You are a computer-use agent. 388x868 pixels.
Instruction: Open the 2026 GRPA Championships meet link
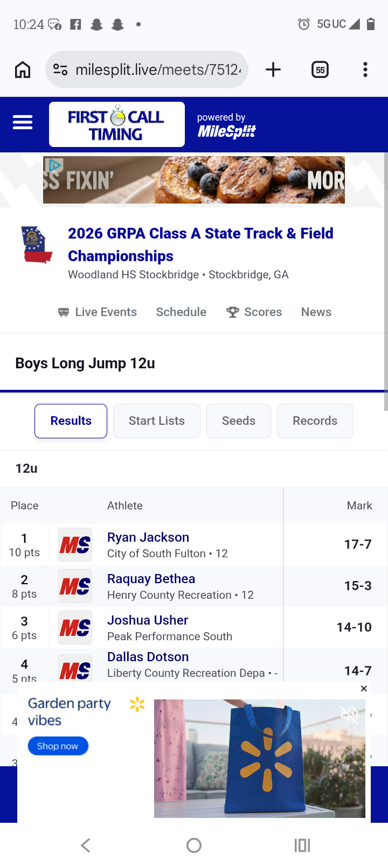(x=200, y=244)
